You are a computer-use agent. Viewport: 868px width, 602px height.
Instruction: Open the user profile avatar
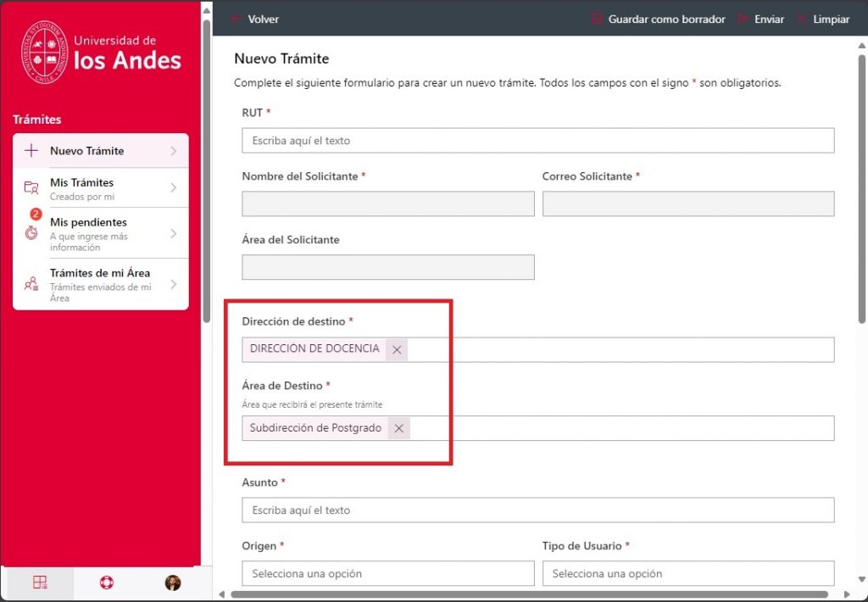tap(173, 582)
